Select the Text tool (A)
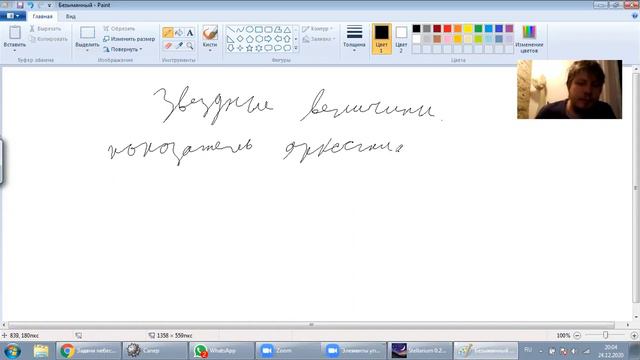640x360 pixels. pyautogui.click(x=190, y=33)
